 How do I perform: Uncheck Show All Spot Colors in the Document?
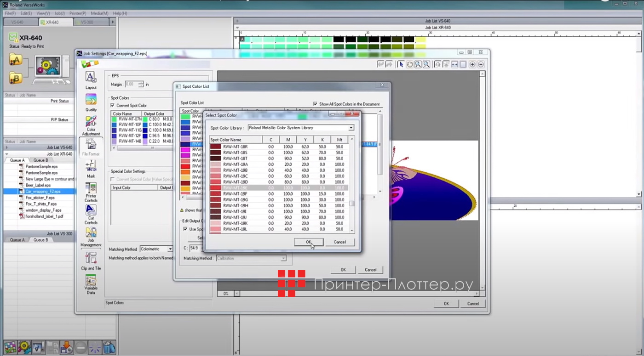(315, 104)
